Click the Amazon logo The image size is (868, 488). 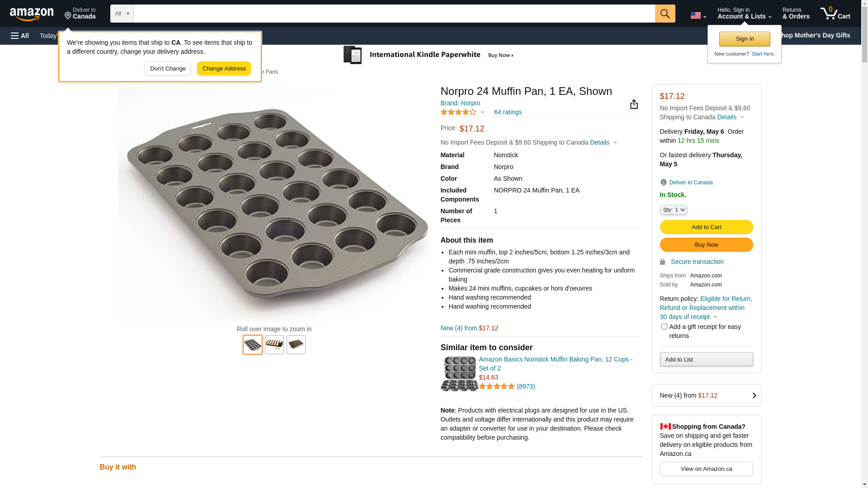point(32,14)
